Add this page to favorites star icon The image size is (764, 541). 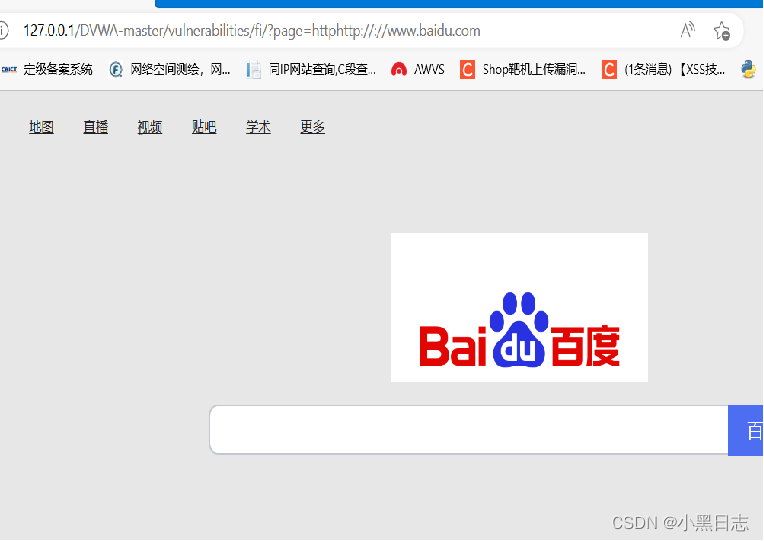tap(722, 31)
